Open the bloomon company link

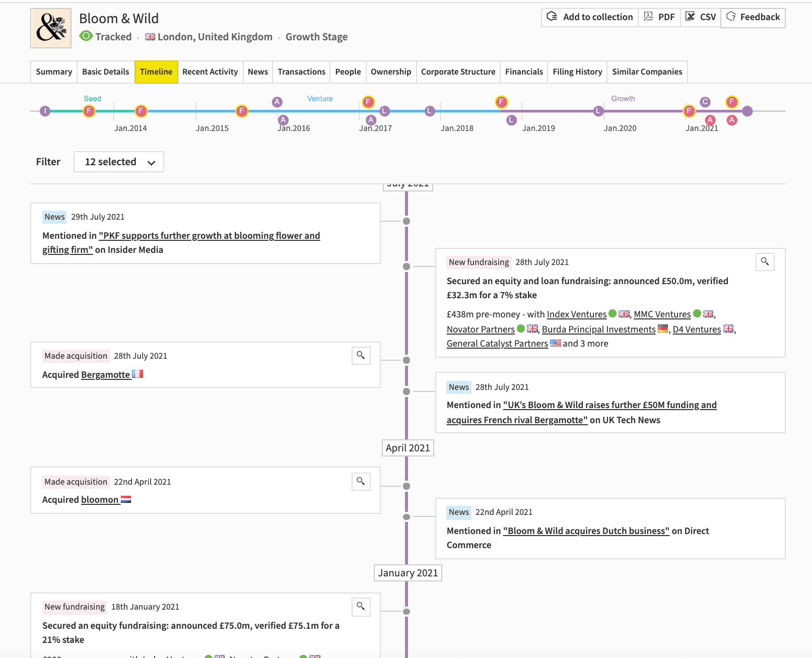pyautogui.click(x=100, y=500)
